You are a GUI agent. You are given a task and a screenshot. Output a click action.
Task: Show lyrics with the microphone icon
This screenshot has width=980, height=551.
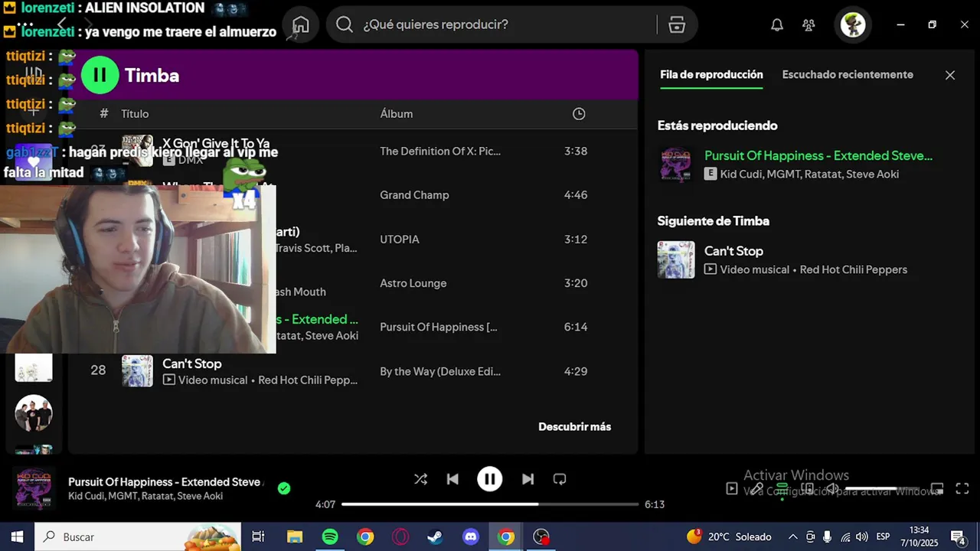(756, 488)
